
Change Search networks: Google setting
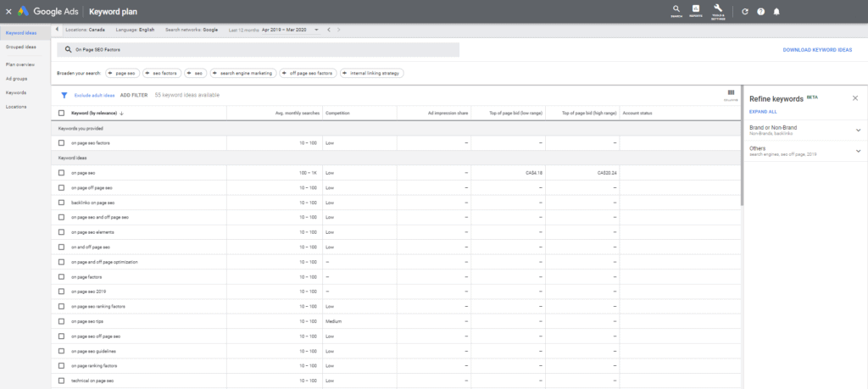pos(192,30)
